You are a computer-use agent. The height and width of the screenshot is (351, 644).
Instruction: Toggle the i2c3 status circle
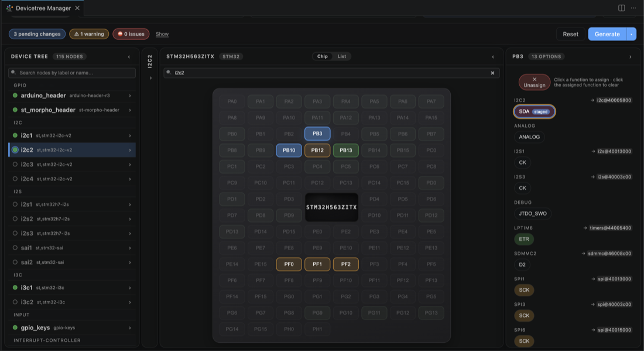[15, 164]
